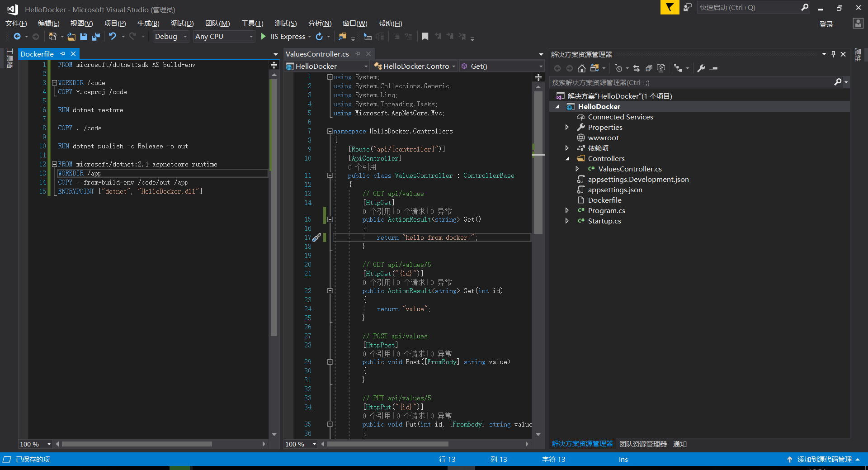Open the HelloDocker.Controllers type dropdown
Viewport: 868px width, 470px height.
point(415,66)
